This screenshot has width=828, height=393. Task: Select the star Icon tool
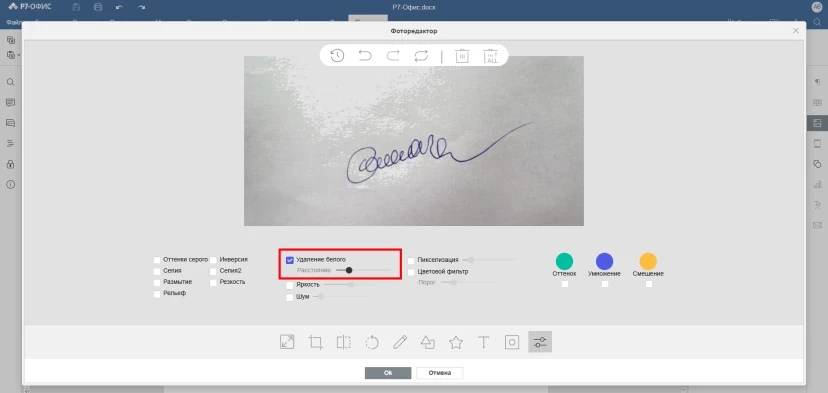(456, 342)
